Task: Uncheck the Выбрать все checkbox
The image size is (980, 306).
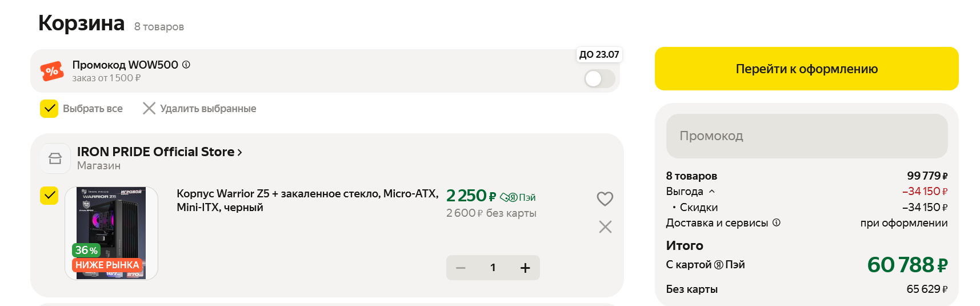Action: [49, 109]
